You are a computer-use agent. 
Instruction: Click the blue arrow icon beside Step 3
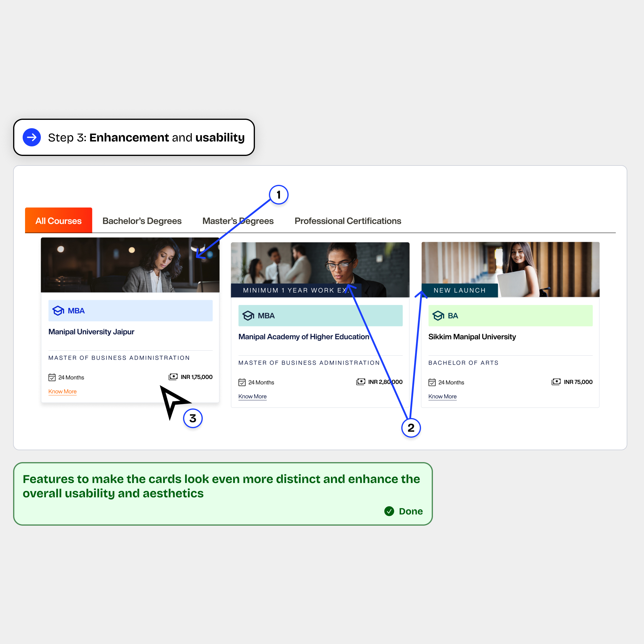point(32,137)
